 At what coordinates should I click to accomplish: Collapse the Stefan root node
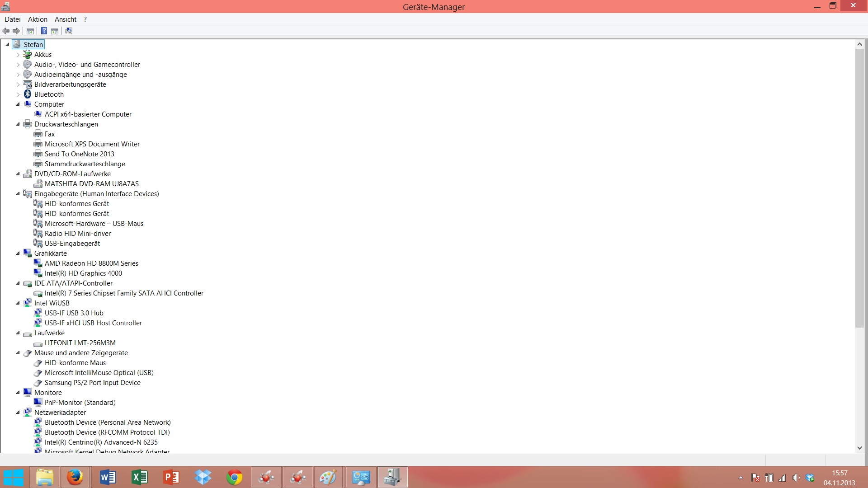coord(7,45)
